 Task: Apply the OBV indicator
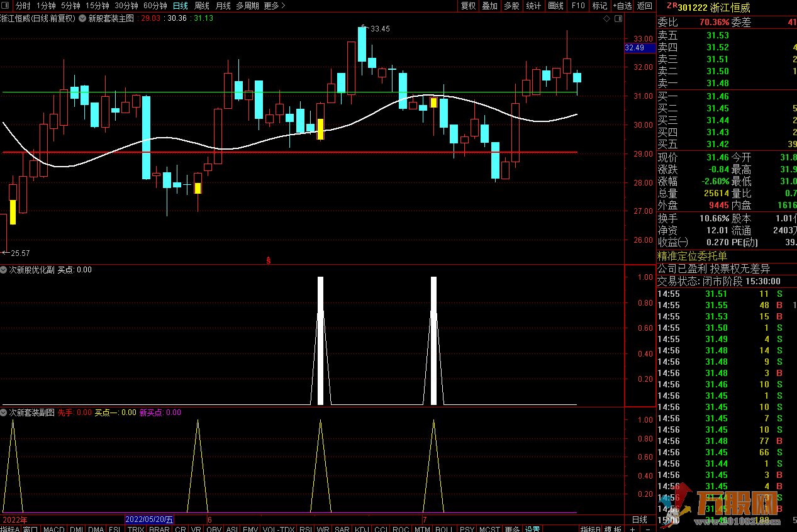tap(214, 529)
